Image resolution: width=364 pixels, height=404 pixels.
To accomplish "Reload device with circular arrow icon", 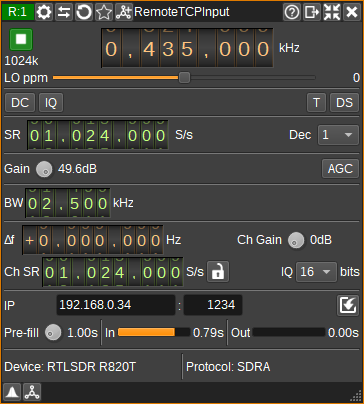I will [x=84, y=12].
